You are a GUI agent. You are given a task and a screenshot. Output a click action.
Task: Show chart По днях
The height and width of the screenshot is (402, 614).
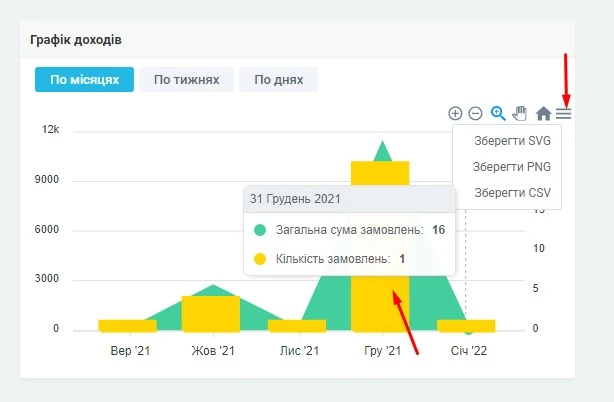tap(278, 80)
